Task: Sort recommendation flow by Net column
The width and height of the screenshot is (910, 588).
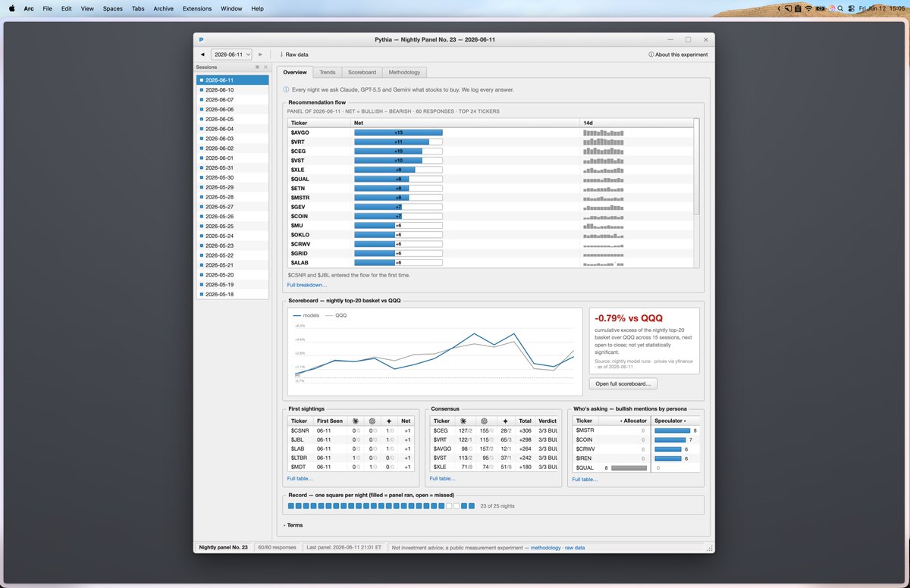Action: point(466,123)
